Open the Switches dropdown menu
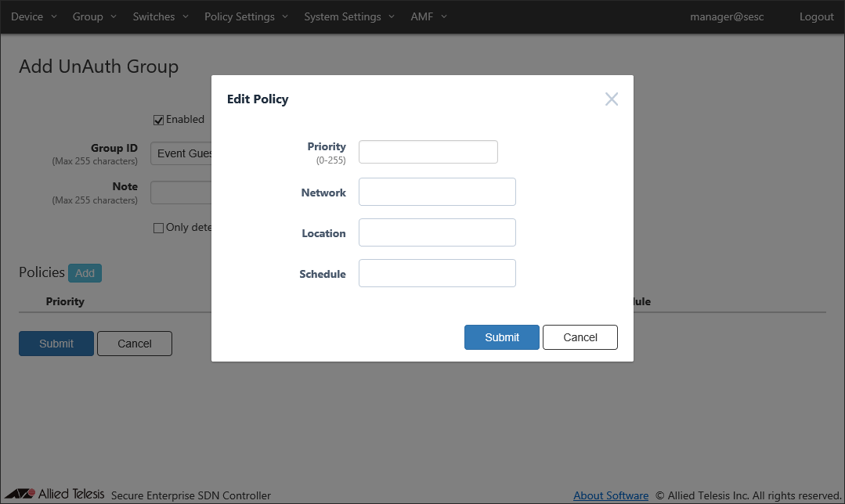The height and width of the screenshot is (504, 845). click(160, 16)
